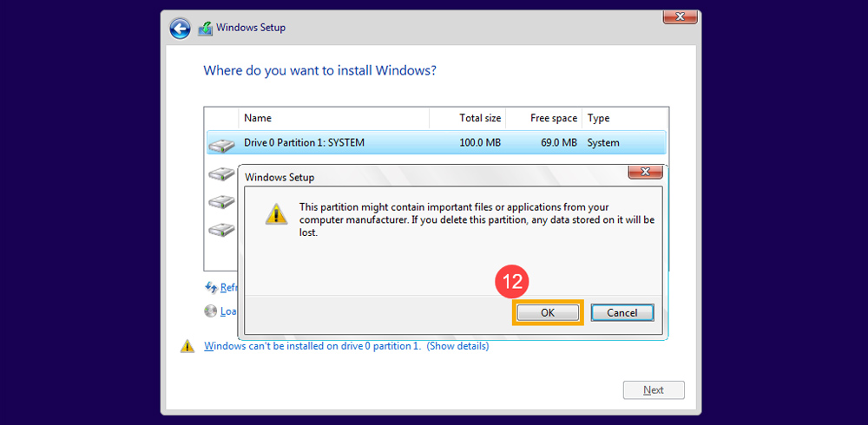This screenshot has width=868, height=425.
Task: Click the drive icon for Drive 0 Partition 1
Action: click(x=222, y=144)
